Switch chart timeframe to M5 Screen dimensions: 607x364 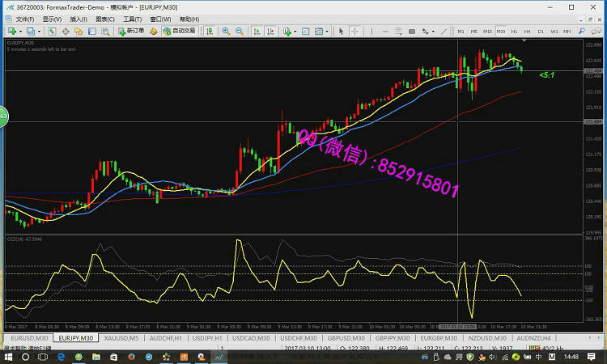(x=474, y=31)
